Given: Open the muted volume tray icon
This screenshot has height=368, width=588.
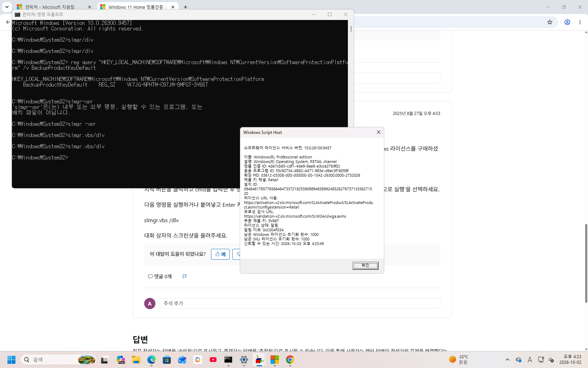Looking at the screenshot, I should [551, 360].
